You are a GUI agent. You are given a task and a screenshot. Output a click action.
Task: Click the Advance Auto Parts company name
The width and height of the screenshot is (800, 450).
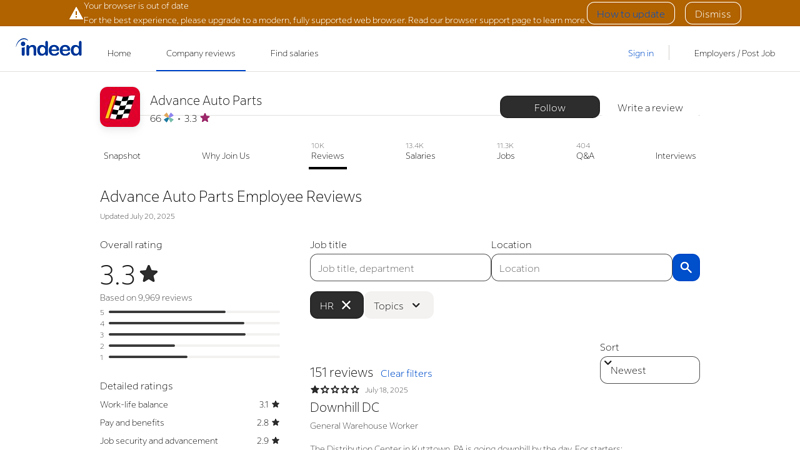point(206,101)
